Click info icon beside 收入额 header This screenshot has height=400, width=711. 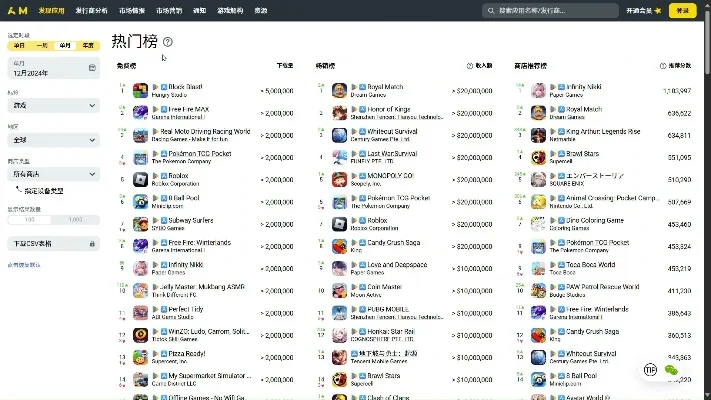tap(470, 66)
